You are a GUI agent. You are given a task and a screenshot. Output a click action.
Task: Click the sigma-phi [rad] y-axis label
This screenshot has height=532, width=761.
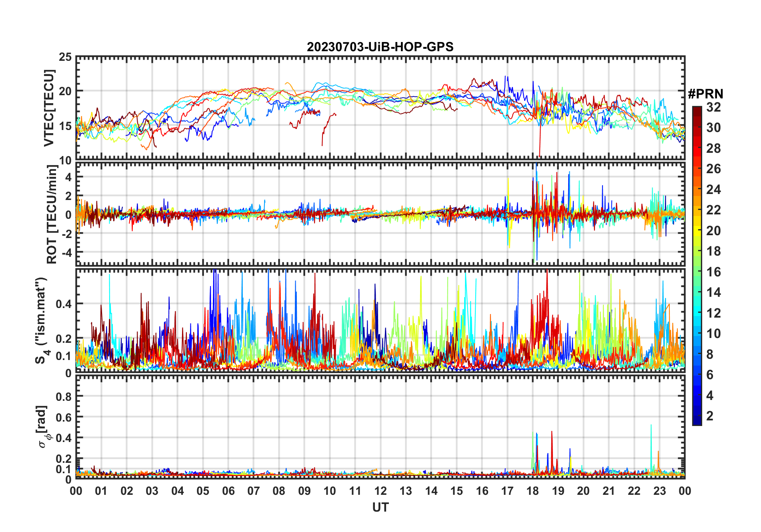(x=43, y=427)
